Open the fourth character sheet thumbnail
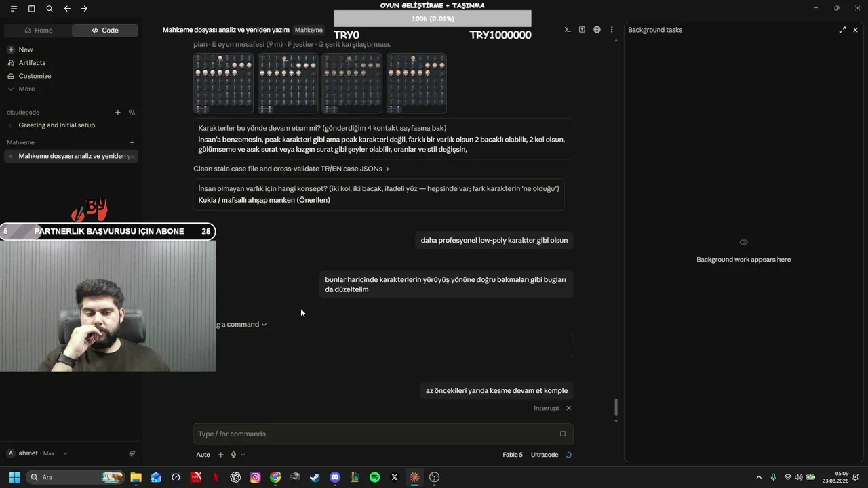 416,83
